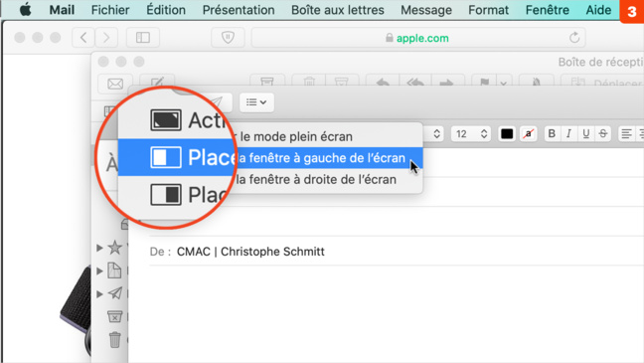Expand the drafts mailbox in sidebar
The image size is (644, 363).
click(x=99, y=271)
